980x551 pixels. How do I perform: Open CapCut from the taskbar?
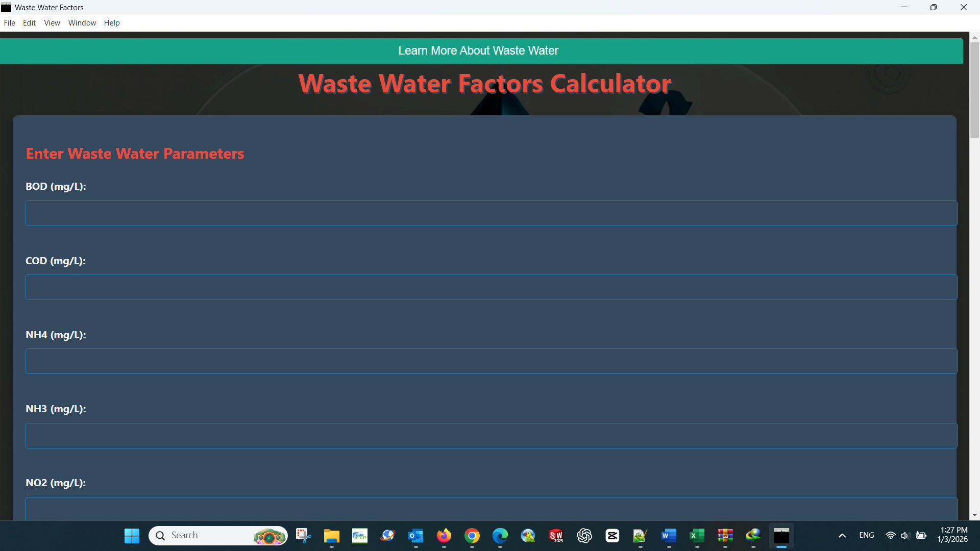tap(612, 535)
